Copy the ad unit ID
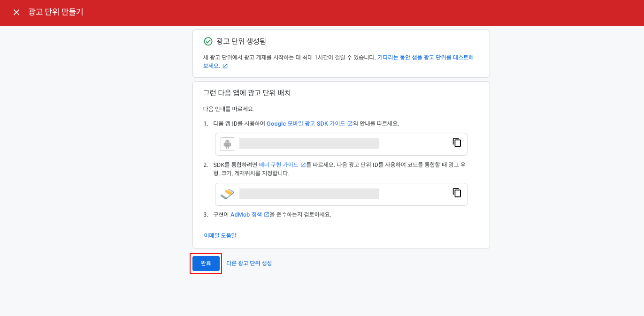This screenshot has width=644, height=316. tap(457, 193)
